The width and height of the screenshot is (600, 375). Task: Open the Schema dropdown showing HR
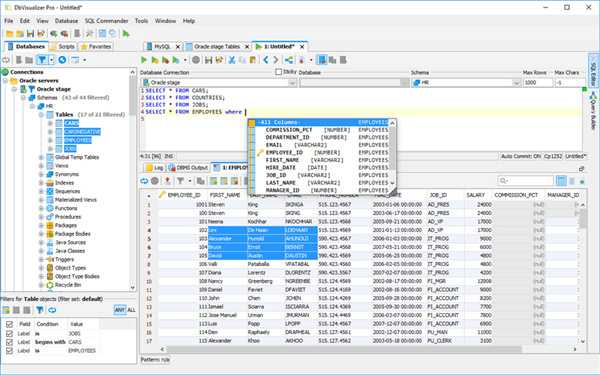[466, 82]
